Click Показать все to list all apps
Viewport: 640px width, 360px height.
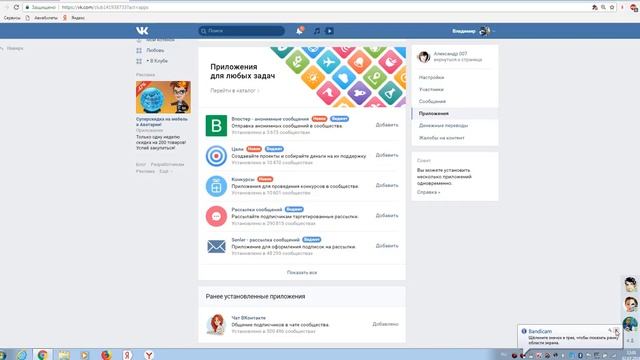click(302, 272)
